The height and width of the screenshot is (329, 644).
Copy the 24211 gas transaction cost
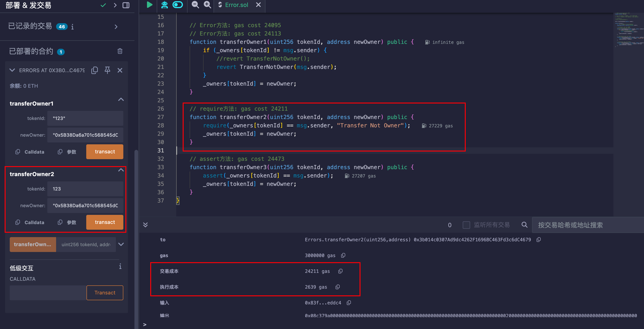(340, 271)
